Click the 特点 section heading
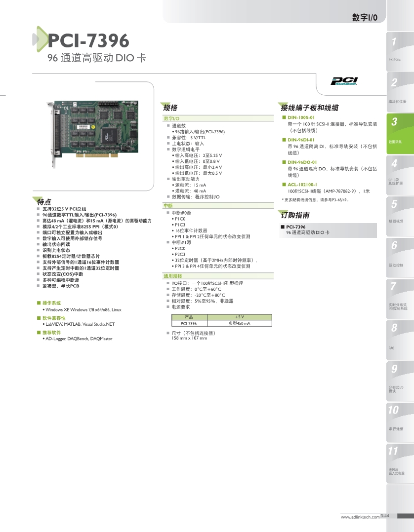Image resolution: width=414 pixels, height=532 pixels. click(44, 202)
